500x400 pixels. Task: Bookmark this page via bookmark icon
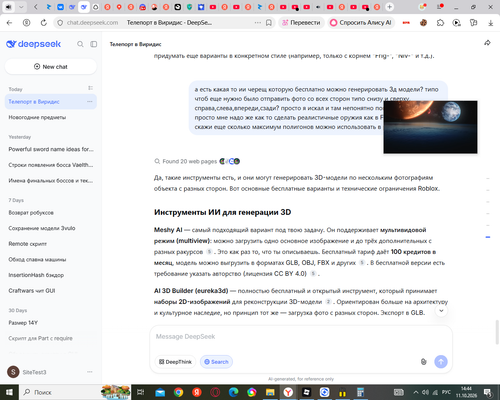click(269, 23)
